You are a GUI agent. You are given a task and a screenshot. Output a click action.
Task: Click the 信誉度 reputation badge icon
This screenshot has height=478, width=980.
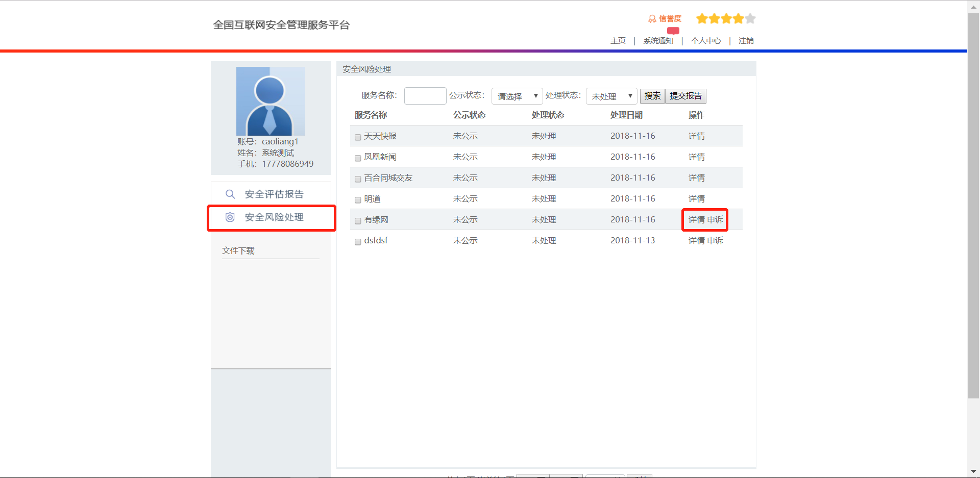pos(652,19)
